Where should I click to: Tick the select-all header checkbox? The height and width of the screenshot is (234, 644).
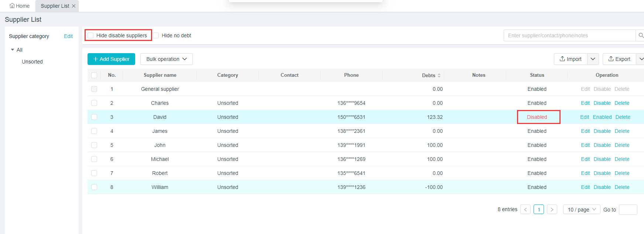94,75
